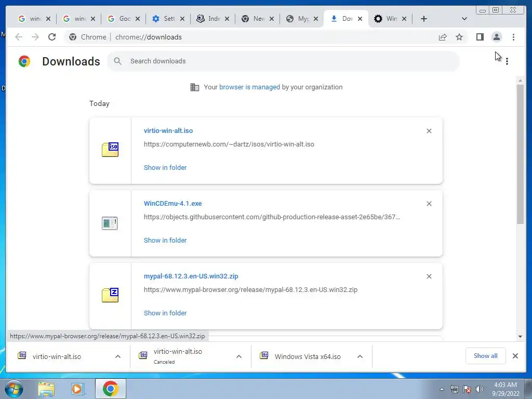Focus the Search downloads field
The width and height of the screenshot is (532, 399).
pos(283,61)
